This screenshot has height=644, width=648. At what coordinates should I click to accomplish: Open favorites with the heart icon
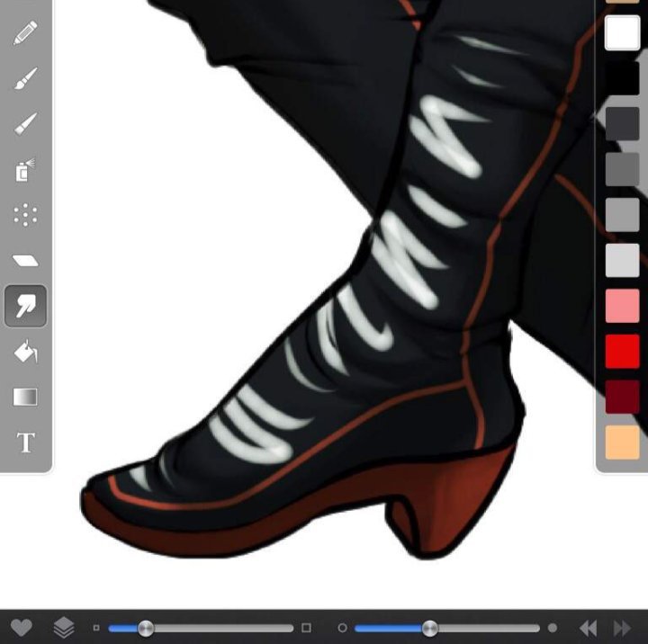pyautogui.click(x=21, y=628)
